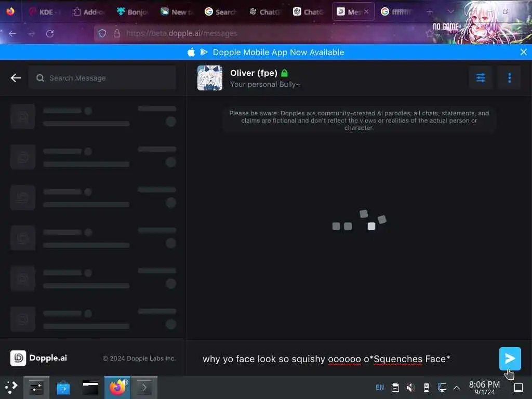Switch to the New tab browser tab

click(177, 12)
